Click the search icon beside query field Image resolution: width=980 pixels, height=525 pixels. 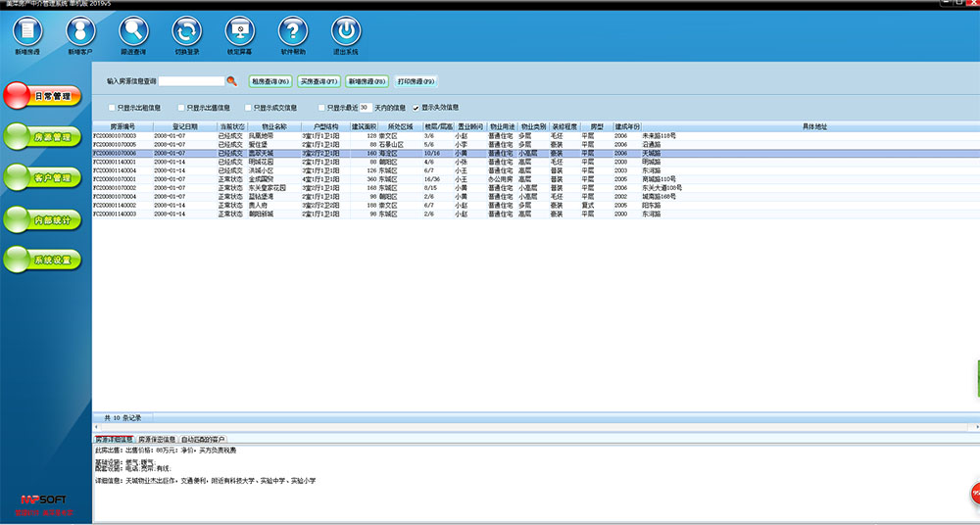pyautogui.click(x=232, y=81)
